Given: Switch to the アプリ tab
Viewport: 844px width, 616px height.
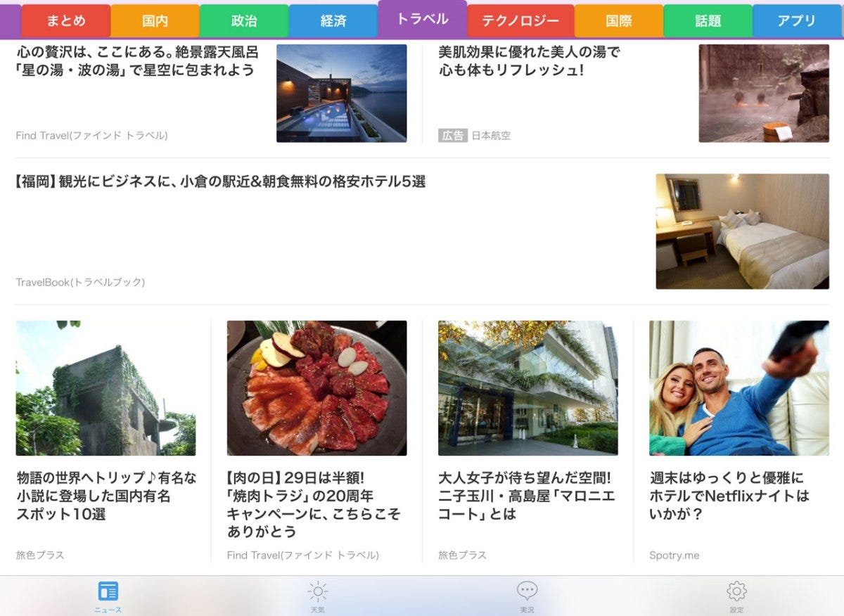Looking at the screenshot, I should [797, 21].
